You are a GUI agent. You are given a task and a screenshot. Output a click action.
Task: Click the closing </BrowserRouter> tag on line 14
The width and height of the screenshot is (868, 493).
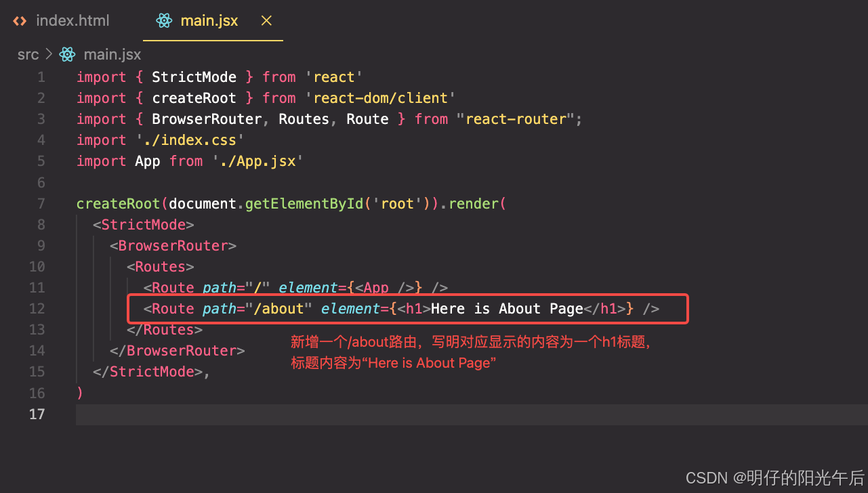pyautogui.click(x=177, y=351)
